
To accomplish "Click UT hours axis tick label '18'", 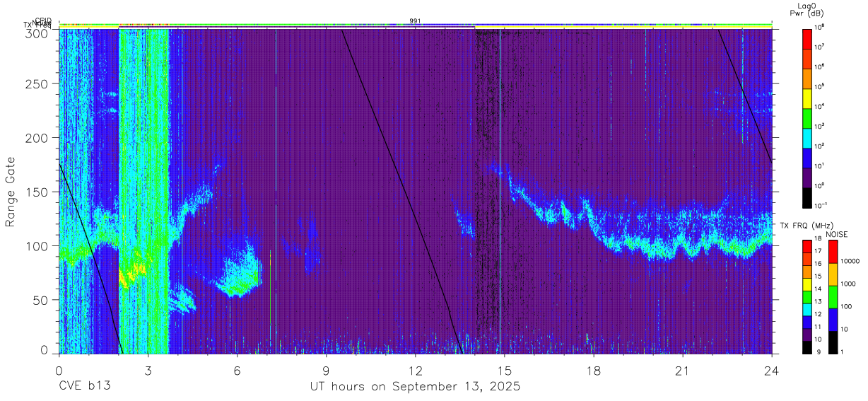I will coord(594,370).
